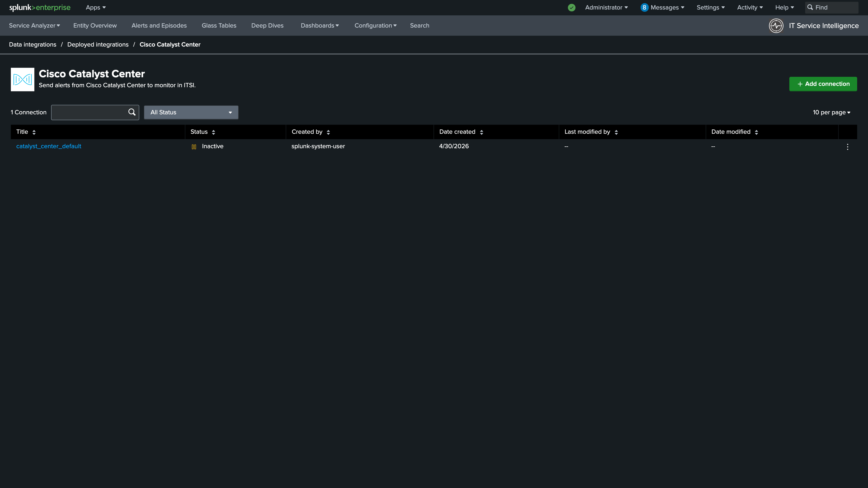
Task: Open the Configuration navigation dropdown
Action: point(375,26)
